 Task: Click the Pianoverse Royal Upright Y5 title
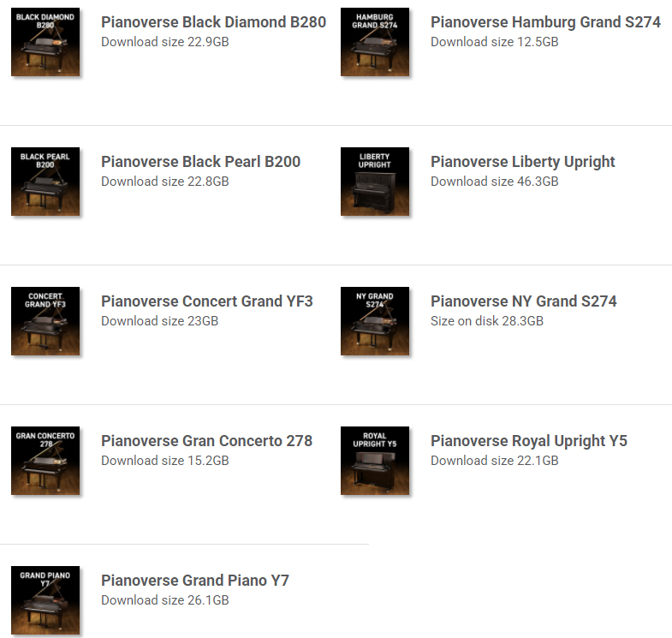point(529,441)
